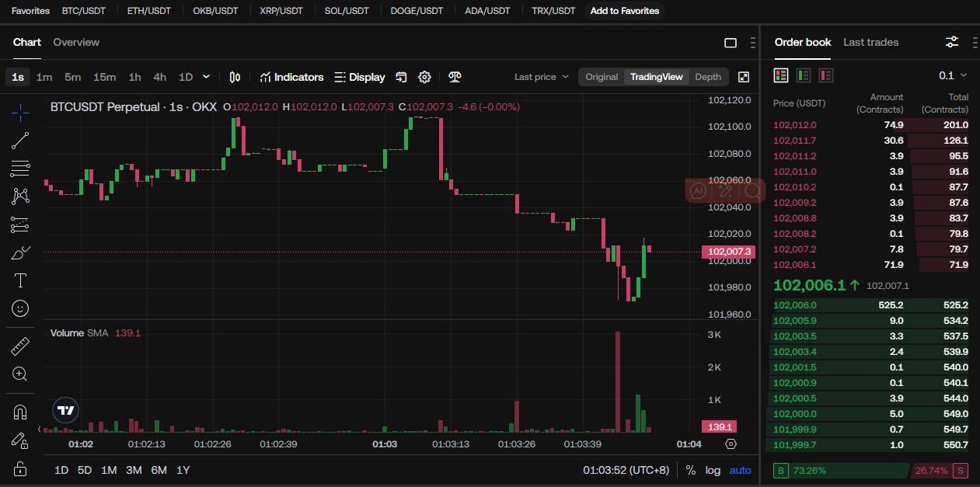Toggle percent scale on price axis
Screen dimensions: 980x487
tap(691, 470)
